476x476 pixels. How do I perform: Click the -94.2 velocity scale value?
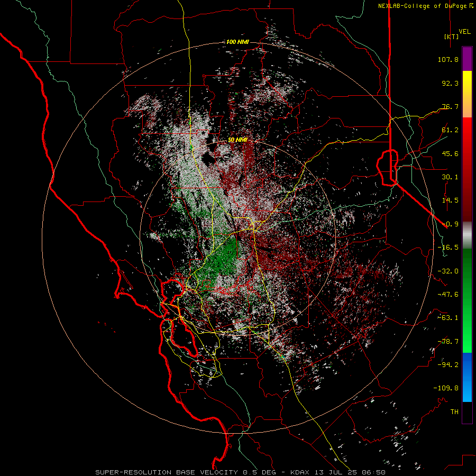click(x=448, y=365)
